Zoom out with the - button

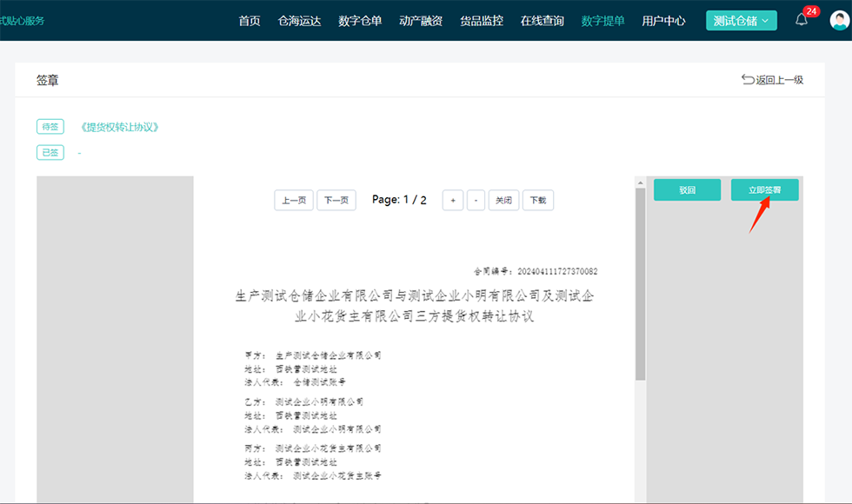coord(476,200)
